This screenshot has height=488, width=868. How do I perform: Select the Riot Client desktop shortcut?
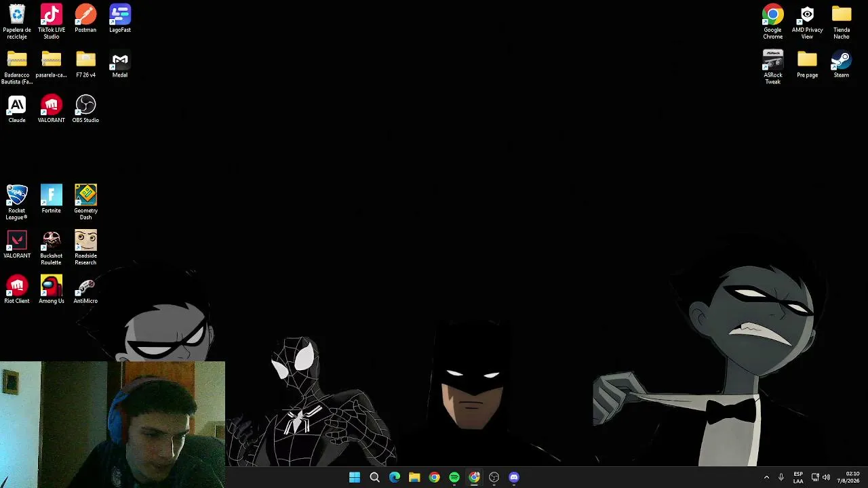(x=17, y=290)
